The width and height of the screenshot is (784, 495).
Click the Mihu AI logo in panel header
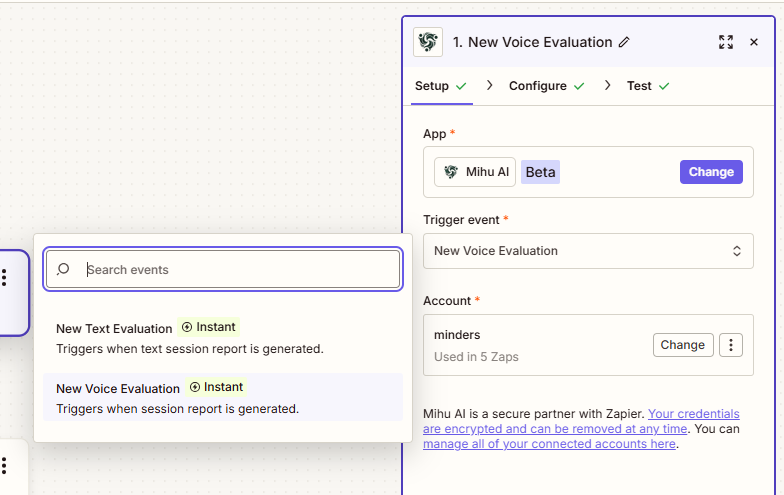point(428,42)
